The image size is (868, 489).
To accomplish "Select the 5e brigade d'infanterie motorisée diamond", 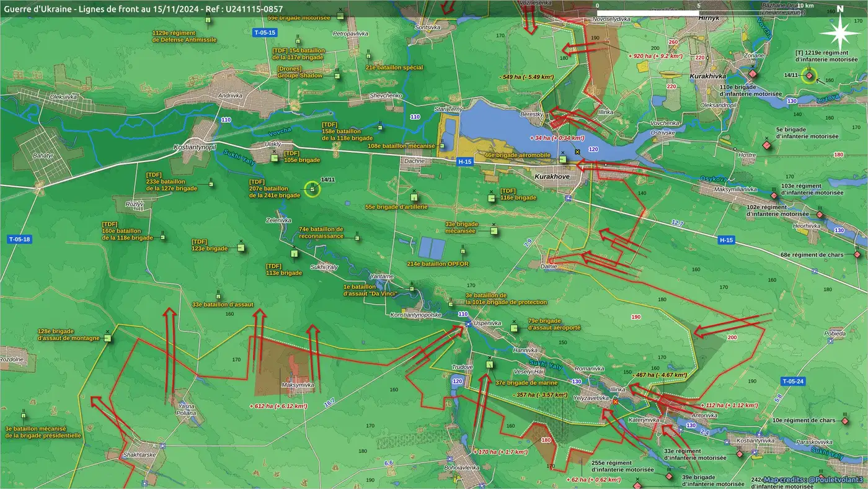I will [767, 145].
